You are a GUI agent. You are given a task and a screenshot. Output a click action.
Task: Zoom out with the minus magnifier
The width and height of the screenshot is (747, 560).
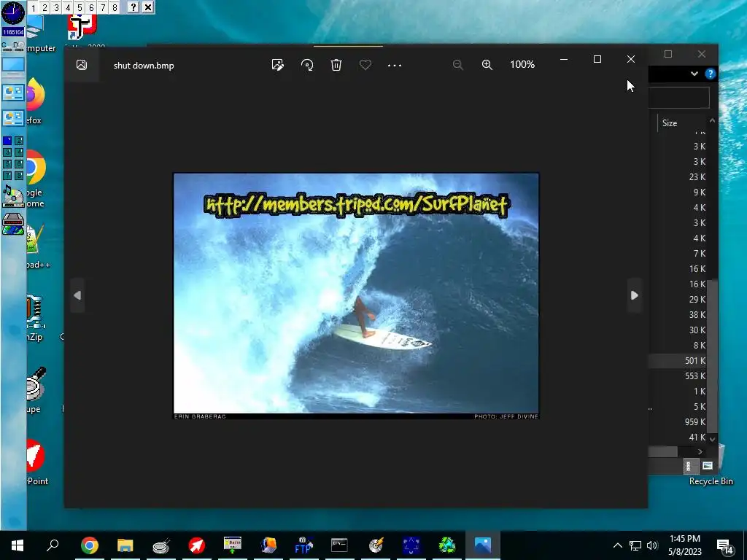click(x=458, y=65)
